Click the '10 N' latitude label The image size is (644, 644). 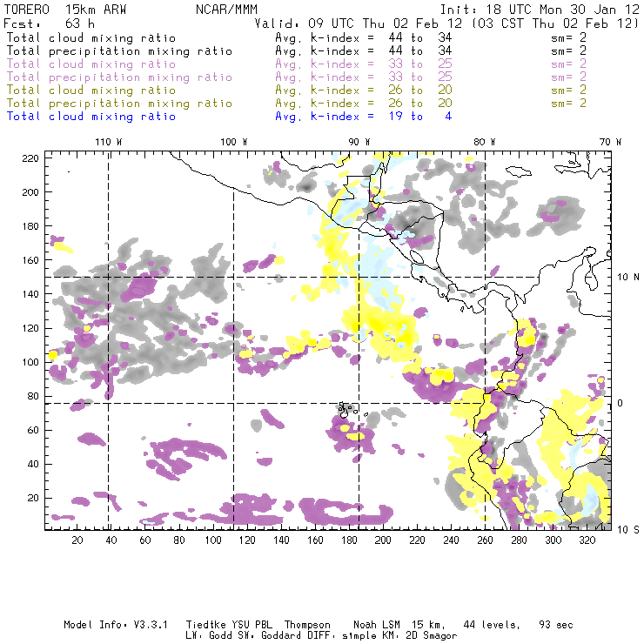point(628,278)
